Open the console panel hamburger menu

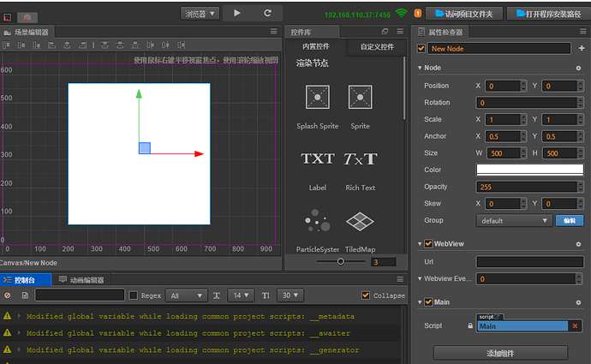click(400, 279)
